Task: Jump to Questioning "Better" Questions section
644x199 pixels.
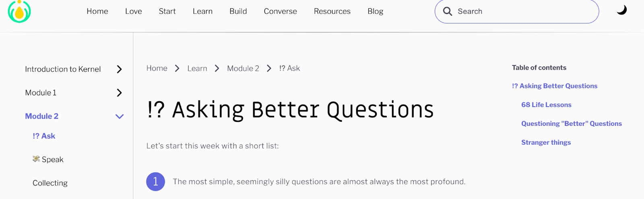Action: [x=571, y=123]
